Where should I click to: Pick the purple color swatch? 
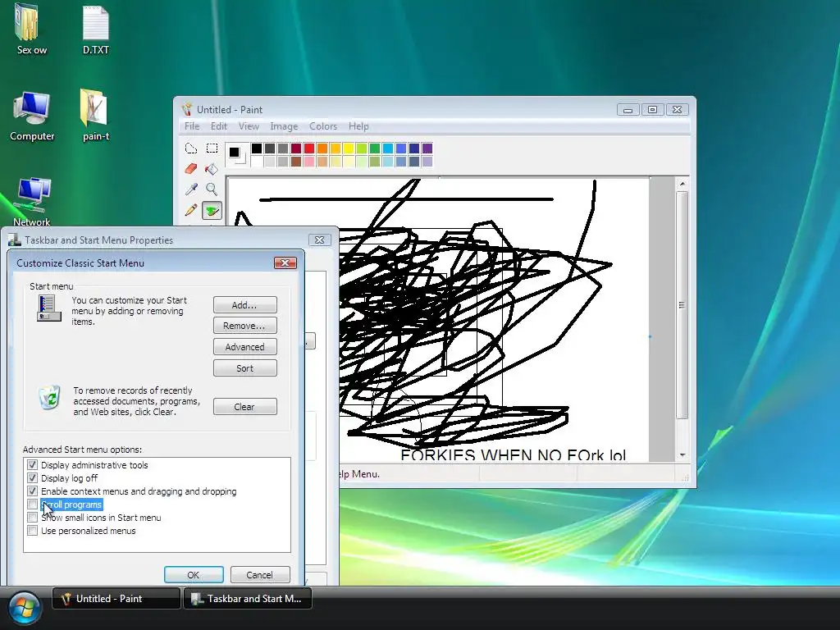(x=427, y=148)
